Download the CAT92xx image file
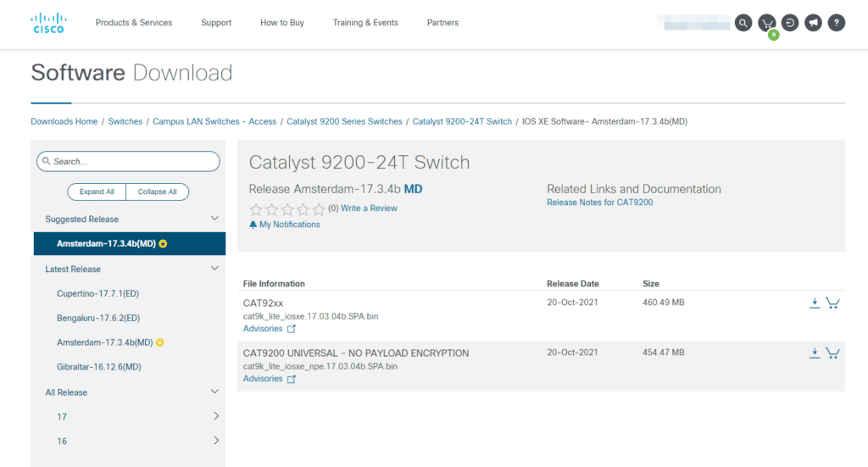Image resolution: width=868 pixels, height=467 pixels. click(815, 303)
